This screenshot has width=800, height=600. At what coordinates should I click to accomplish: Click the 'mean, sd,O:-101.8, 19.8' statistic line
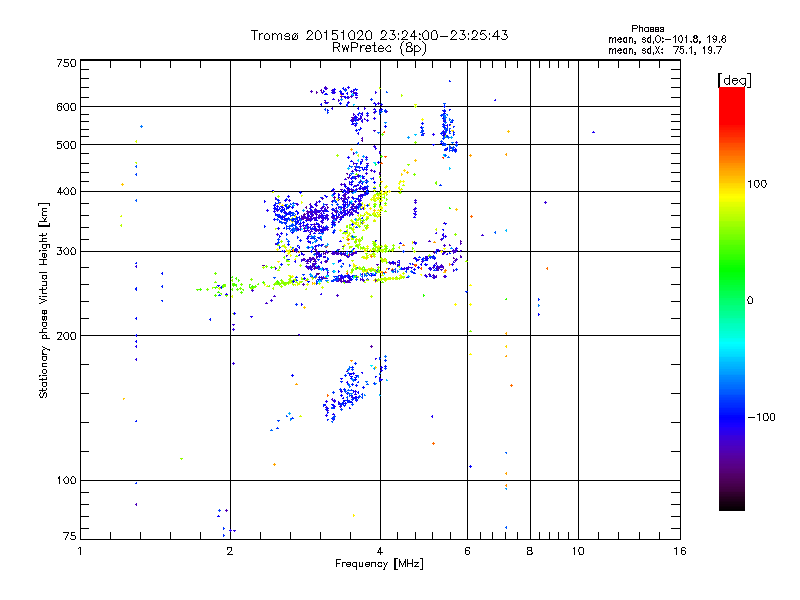[667, 39]
